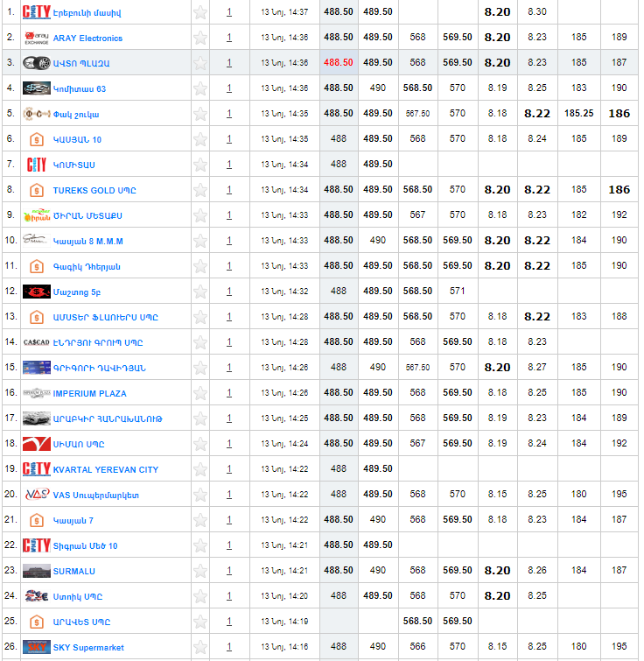Click the ԾԻՐԱՆ ՄԵՏԱՔՍ logo
This screenshot has width=644, height=661.
pyautogui.click(x=36, y=215)
